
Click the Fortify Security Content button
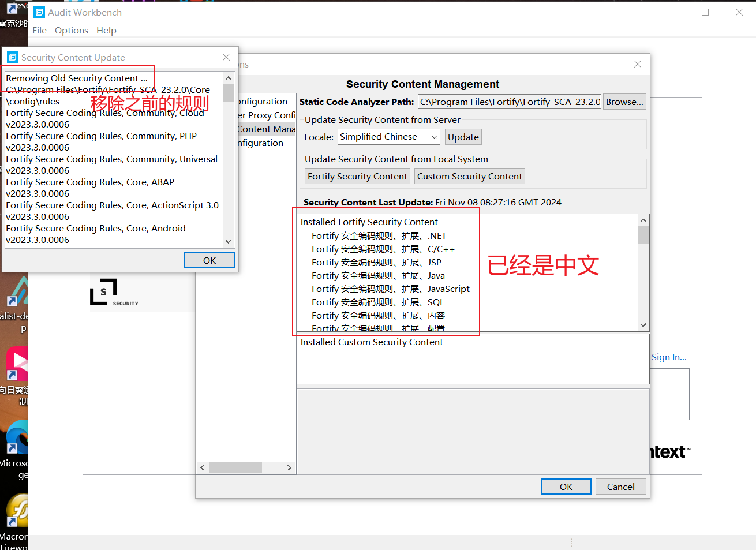click(x=357, y=176)
